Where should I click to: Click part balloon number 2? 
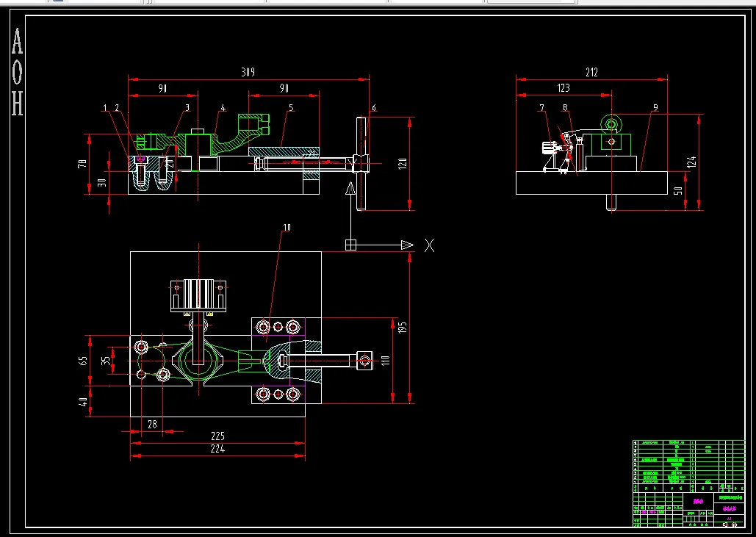pos(116,107)
